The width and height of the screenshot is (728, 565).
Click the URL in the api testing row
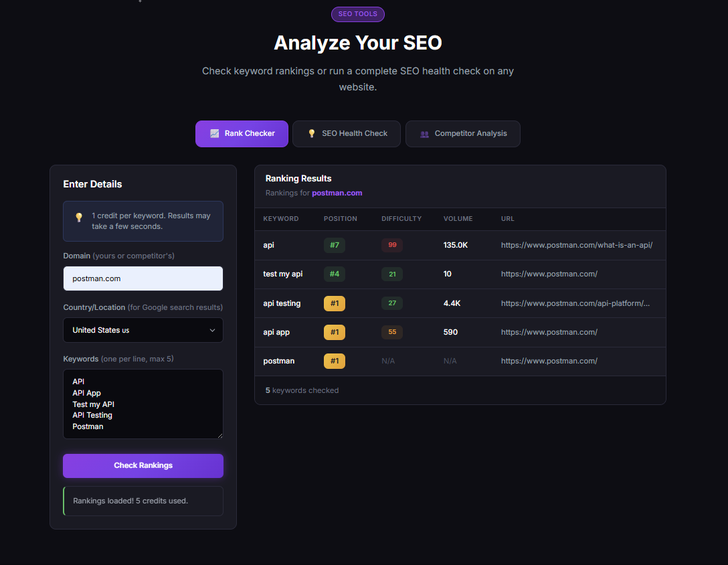click(577, 303)
